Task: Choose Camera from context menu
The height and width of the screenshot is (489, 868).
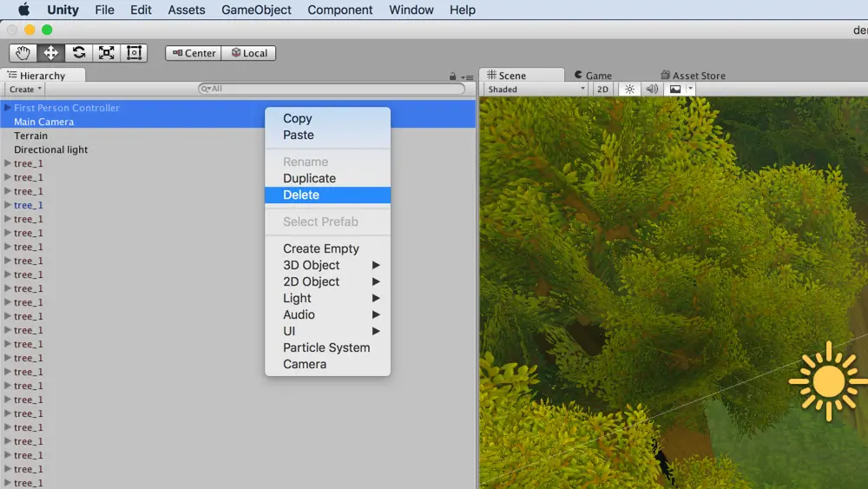Action: [x=328, y=365]
